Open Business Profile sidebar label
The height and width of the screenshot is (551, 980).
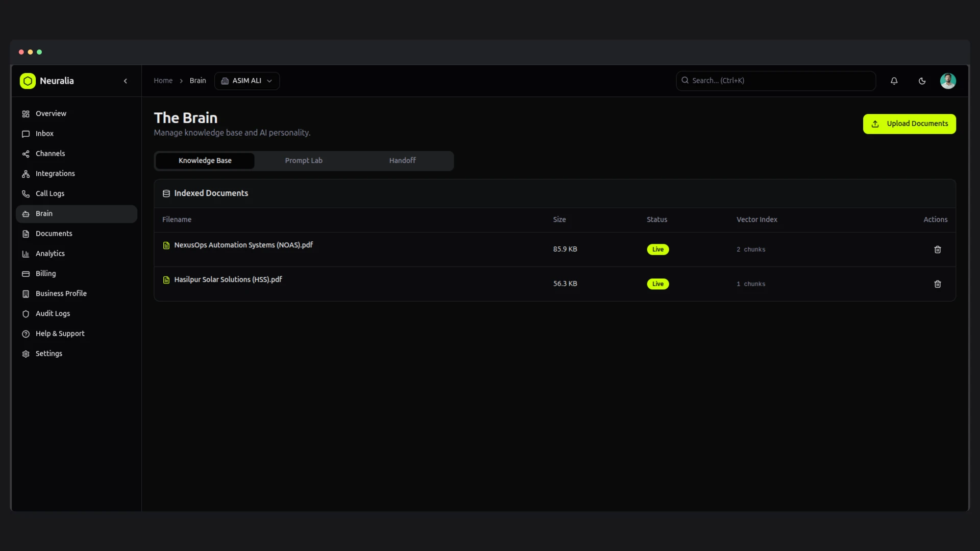(61, 294)
